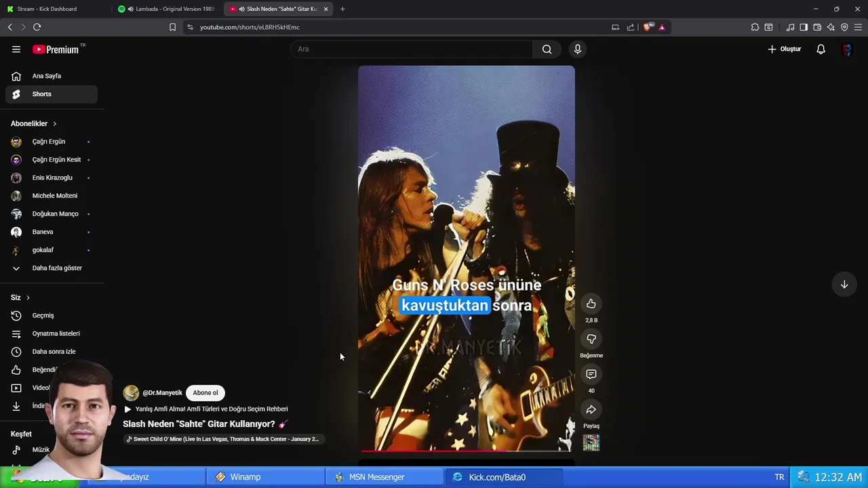Open the browser extensions puzzle icon
Viewport: 868px width, 488px height.
(755, 27)
